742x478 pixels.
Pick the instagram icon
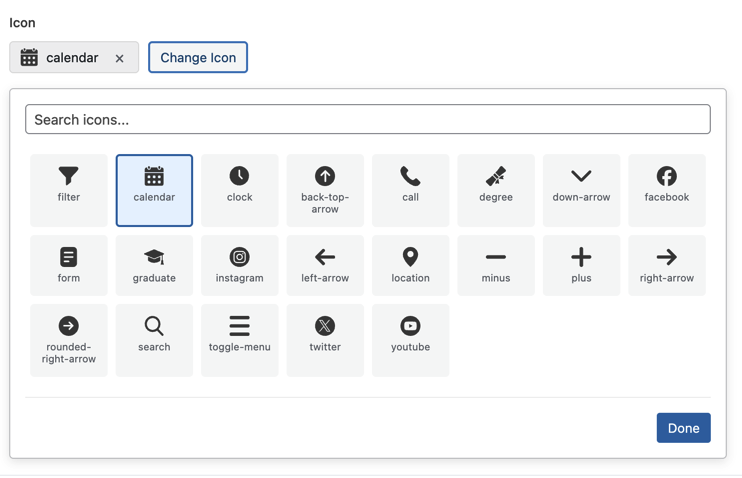(239, 266)
